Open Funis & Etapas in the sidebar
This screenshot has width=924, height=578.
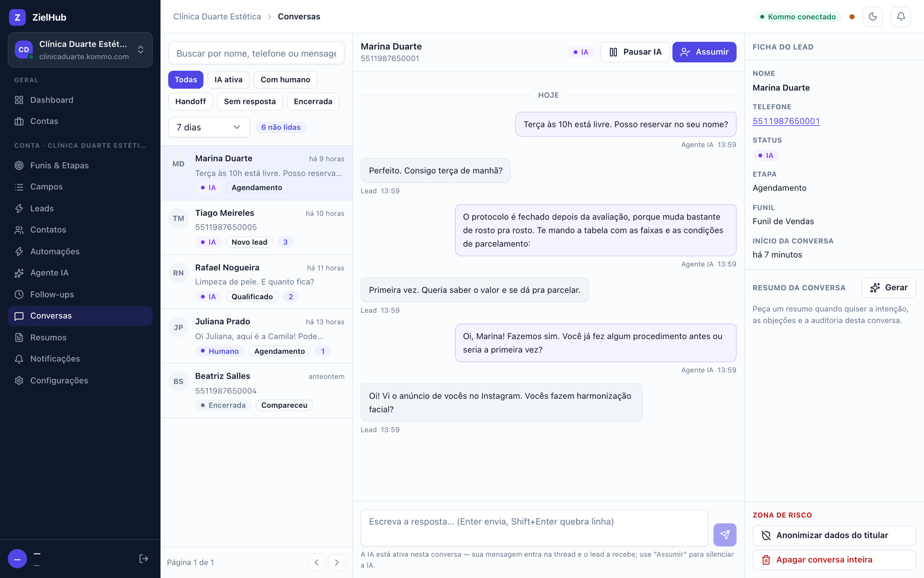click(x=80, y=165)
